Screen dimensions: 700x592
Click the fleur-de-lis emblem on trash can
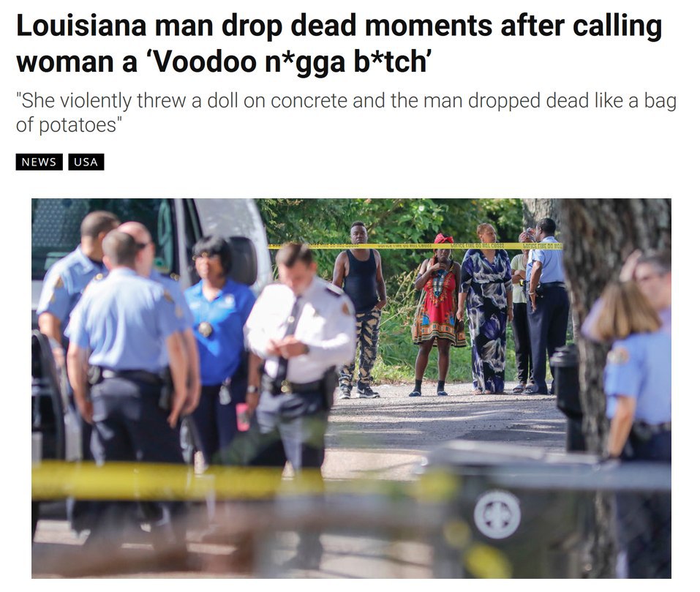497,514
